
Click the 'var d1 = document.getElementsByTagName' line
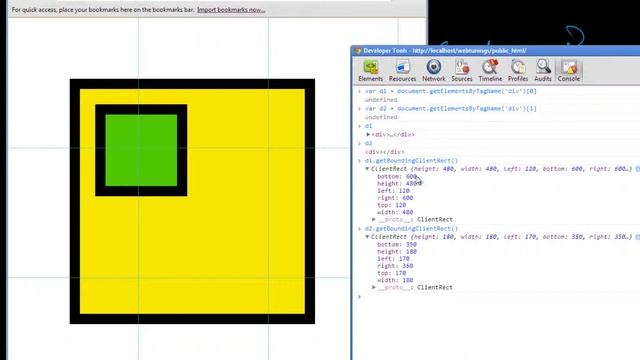point(451,91)
